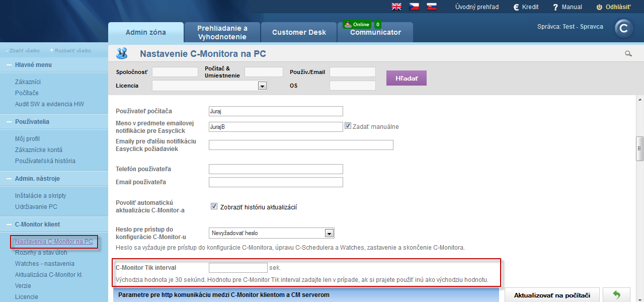Click the power icon beside Odhlásiť

pyautogui.click(x=599, y=7)
